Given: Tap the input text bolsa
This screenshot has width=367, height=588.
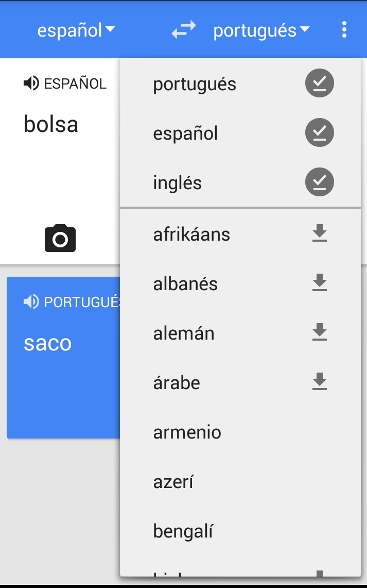Looking at the screenshot, I should click(51, 124).
